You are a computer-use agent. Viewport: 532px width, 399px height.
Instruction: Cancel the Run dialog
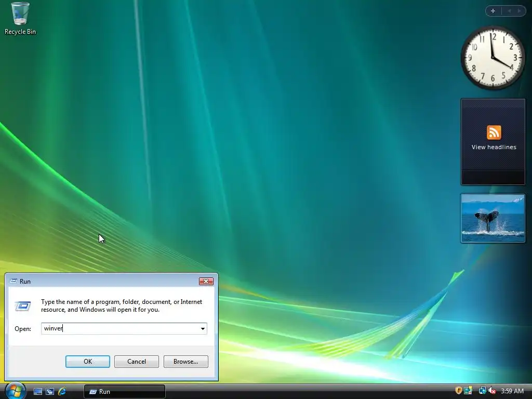137,362
